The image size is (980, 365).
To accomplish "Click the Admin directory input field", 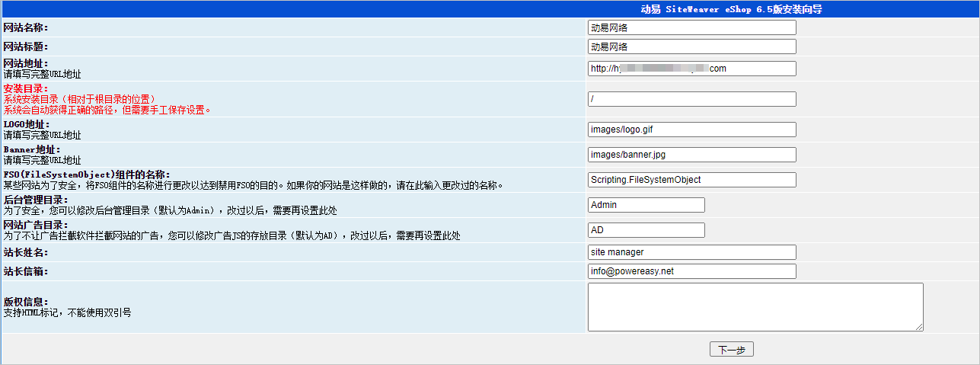I will coord(646,205).
